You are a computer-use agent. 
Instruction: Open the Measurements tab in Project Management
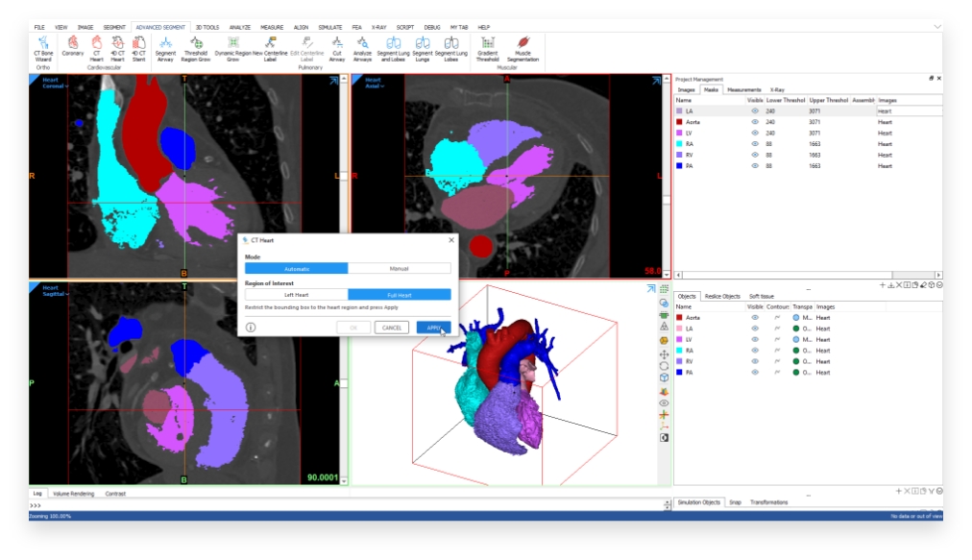click(742, 89)
